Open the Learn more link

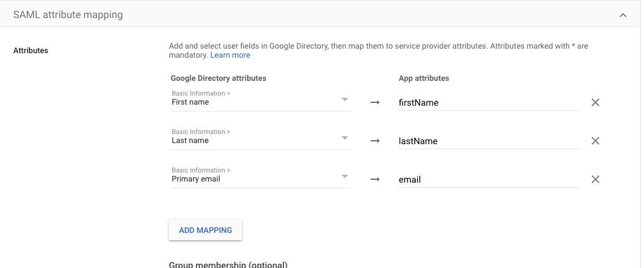(x=230, y=55)
